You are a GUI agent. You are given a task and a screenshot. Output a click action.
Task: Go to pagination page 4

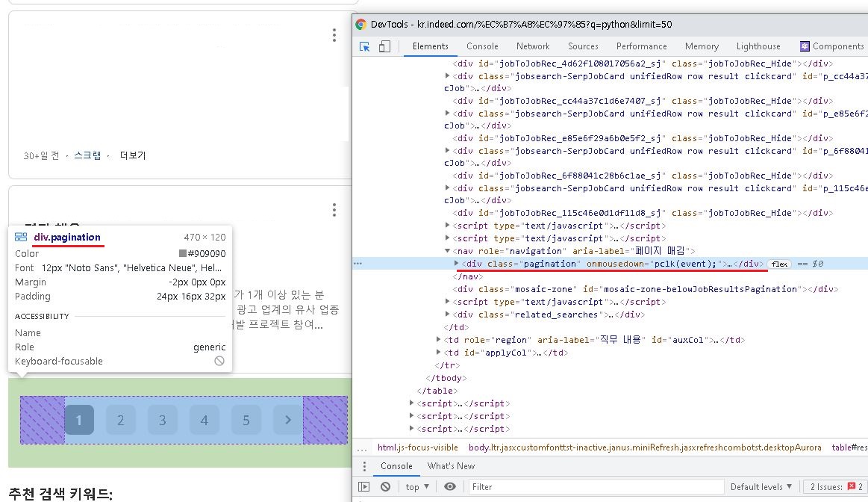[x=204, y=420]
